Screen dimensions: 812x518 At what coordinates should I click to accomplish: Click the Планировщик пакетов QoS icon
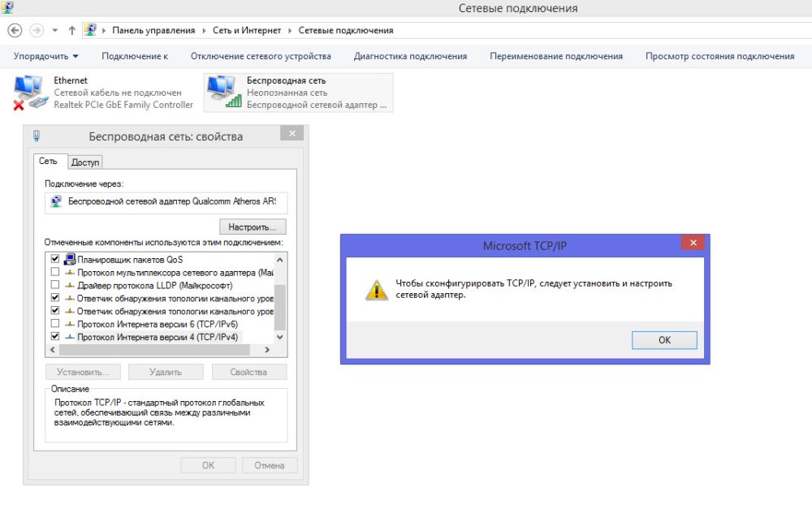click(x=69, y=259)
